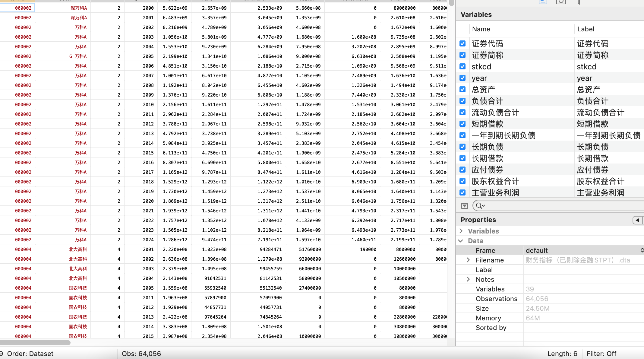
Task: Click the pin icon in top toolbar
Action: pyautogui.click(x=579, y=2)
